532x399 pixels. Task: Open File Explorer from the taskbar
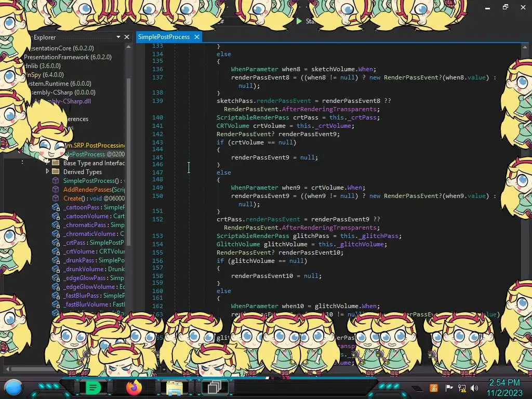click(175, 388)
